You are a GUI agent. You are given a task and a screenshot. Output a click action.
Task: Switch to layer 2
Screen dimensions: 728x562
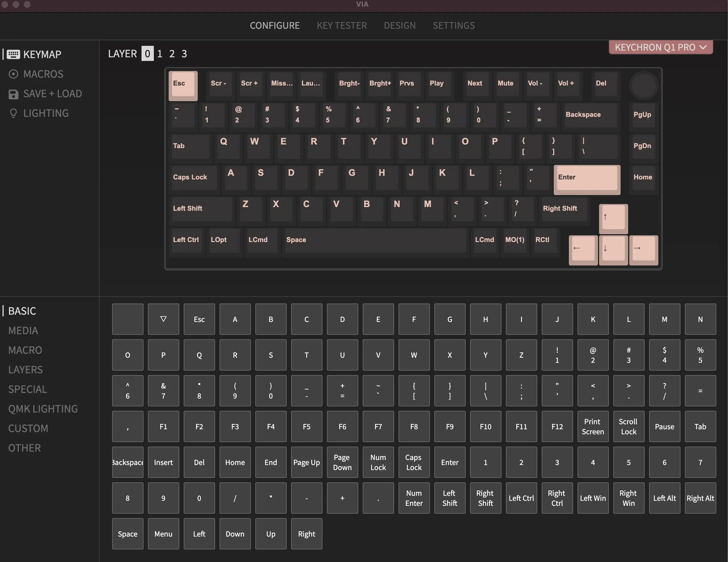click(x=172, y=54)
